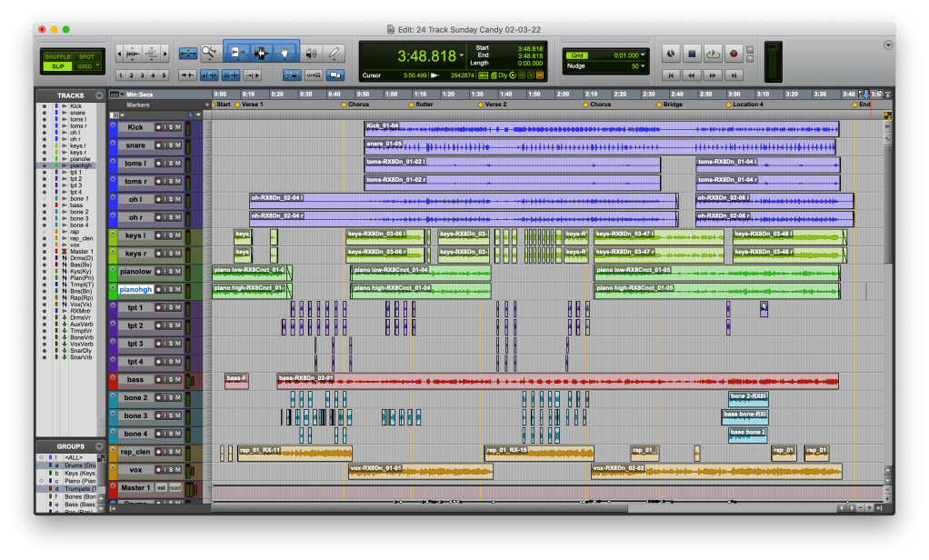929x560 pixels.
Task: Click the Return to Zero button
Action: point(670,75)
